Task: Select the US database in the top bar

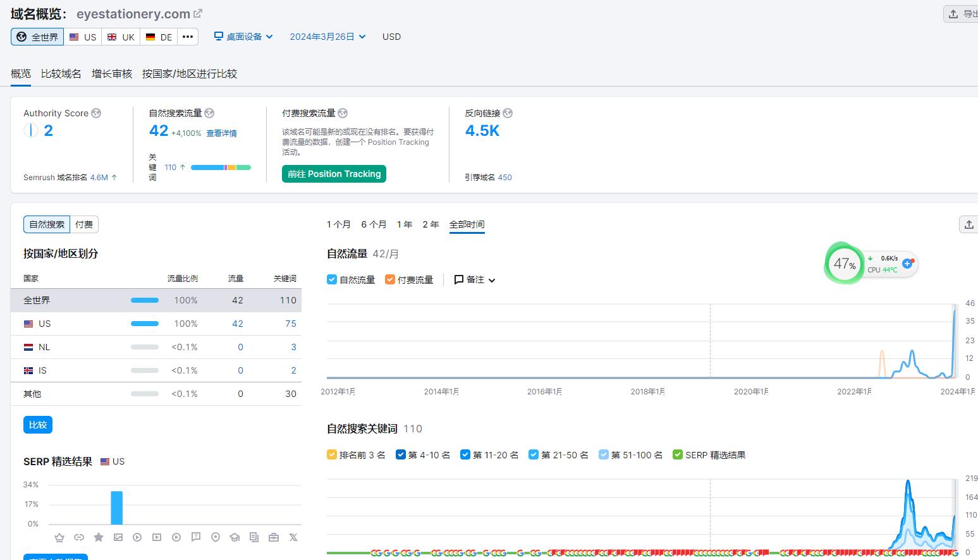Action: (83, 37)
